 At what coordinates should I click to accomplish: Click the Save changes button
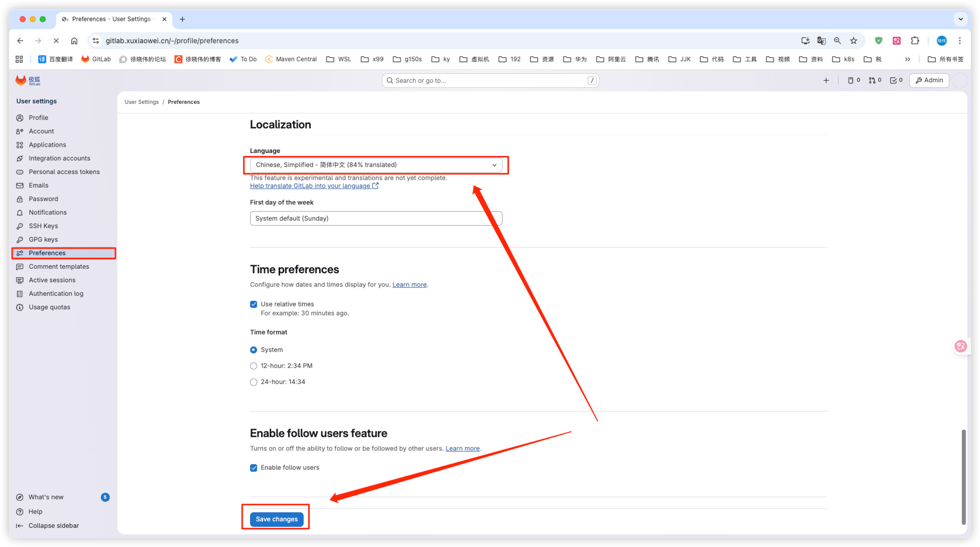277,519
